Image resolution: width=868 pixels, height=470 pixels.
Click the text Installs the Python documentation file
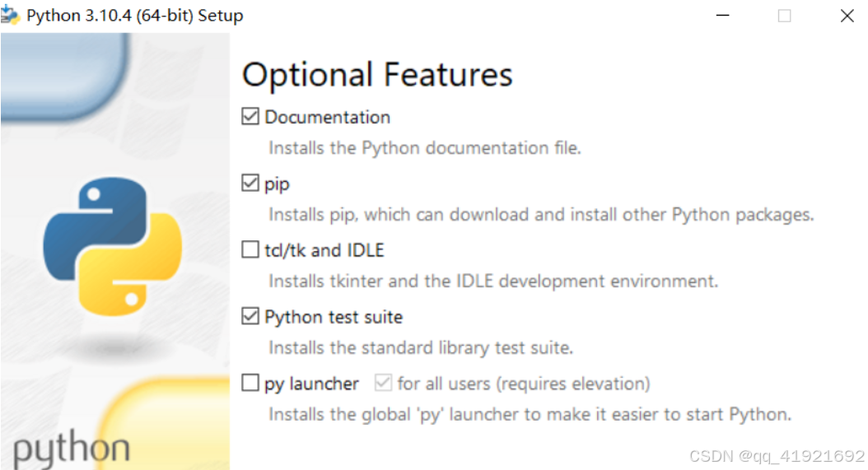tap(425, 148)
